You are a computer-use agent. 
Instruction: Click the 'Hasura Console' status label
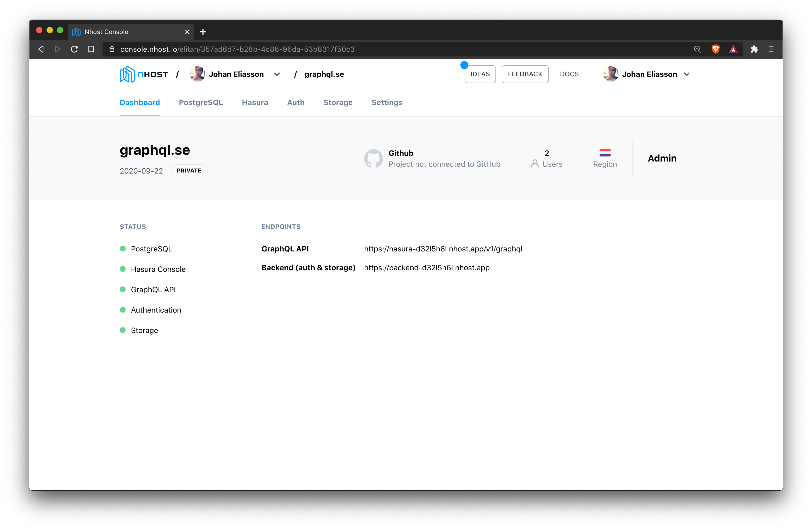coord(158,269)
